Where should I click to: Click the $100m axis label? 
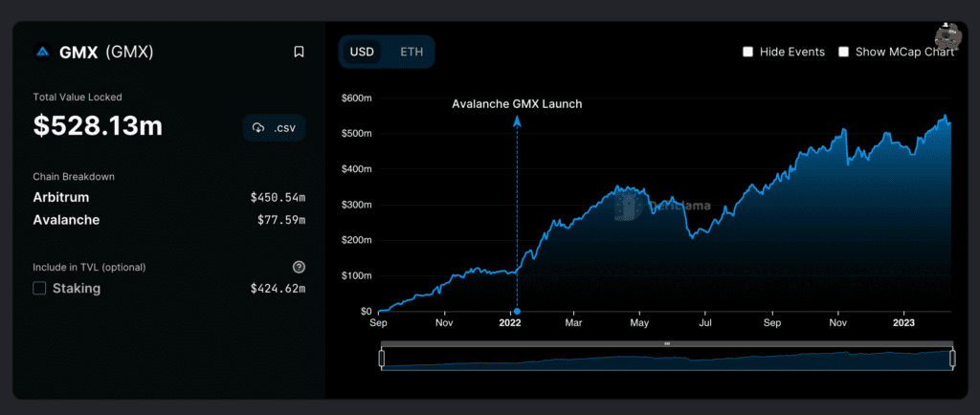pos(357,275)
